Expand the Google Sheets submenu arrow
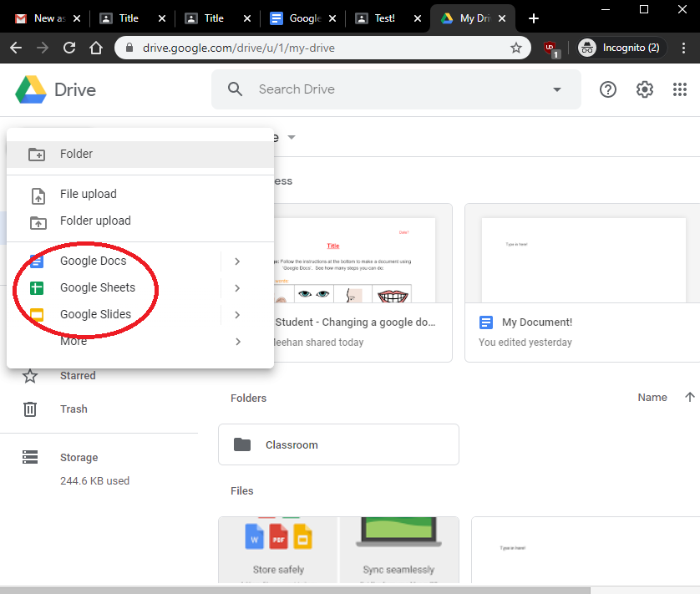This screenshot has width=700, height=594. point(237,288)
